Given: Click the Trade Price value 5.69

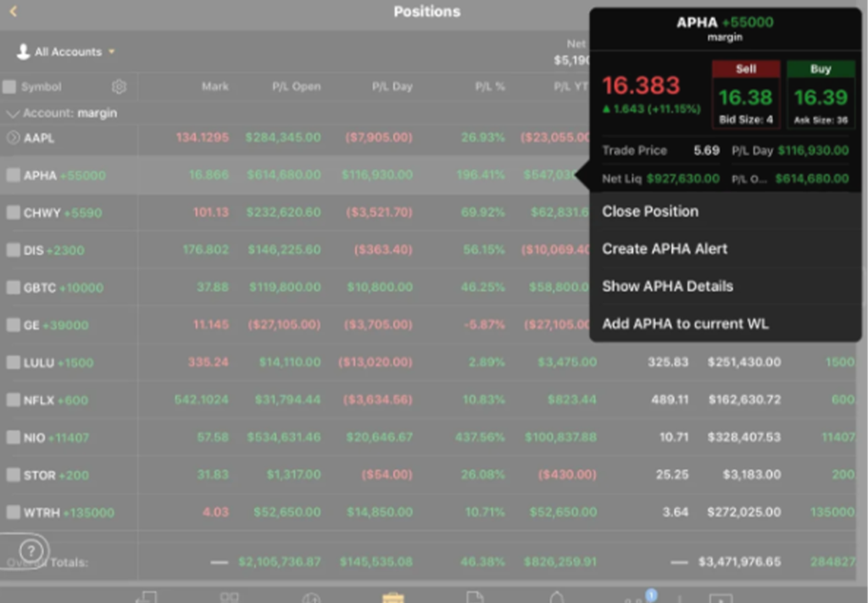Looking at the screenshot, I should coord(706,151).
